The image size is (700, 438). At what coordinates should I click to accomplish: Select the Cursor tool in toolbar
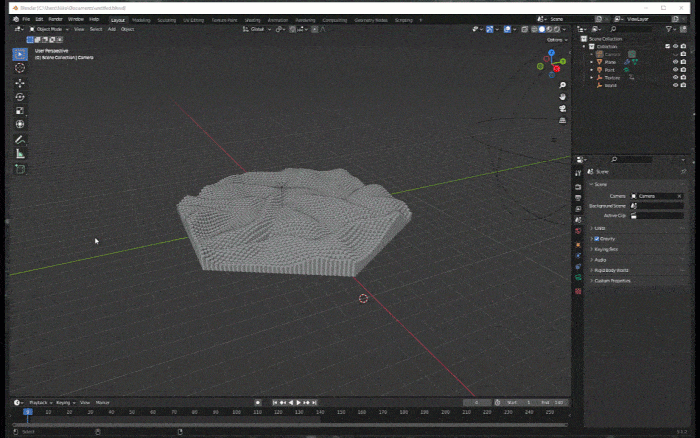(20, 68)
